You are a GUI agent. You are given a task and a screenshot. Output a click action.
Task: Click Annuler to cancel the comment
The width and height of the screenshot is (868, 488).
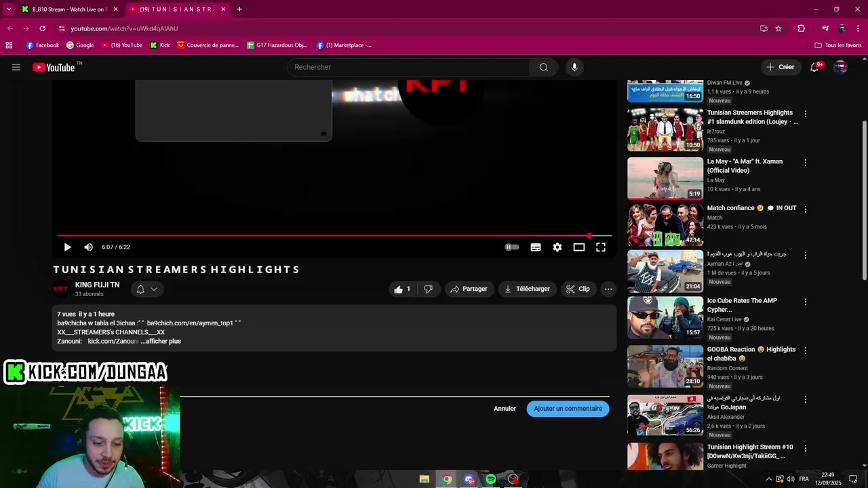click(x=505, y=409)
